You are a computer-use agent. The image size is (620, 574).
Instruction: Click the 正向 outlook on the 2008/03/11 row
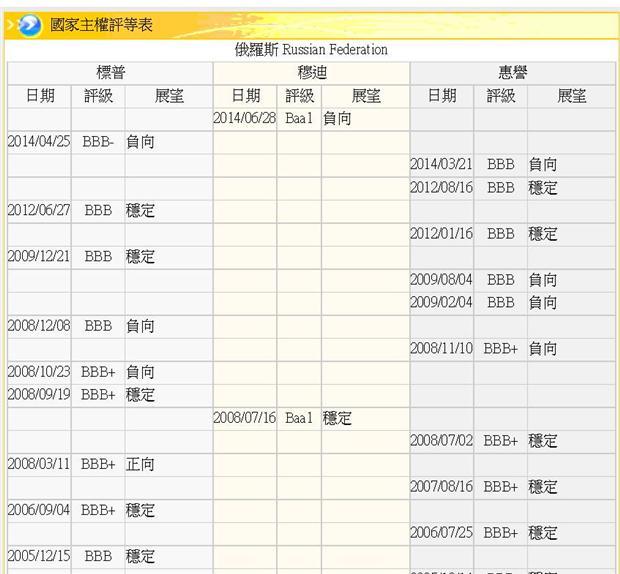tap(140, 464)
